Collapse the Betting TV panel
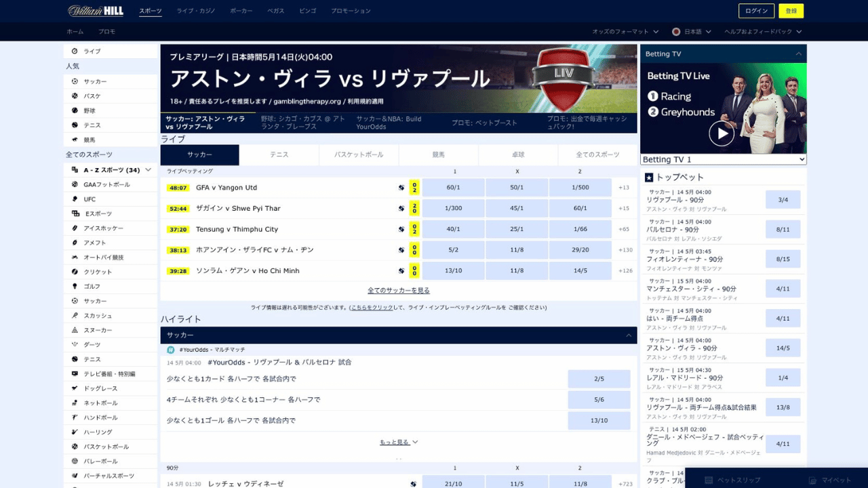Image resolution: width=868 pixels, height=488 pixels. (x=798, y=54)
